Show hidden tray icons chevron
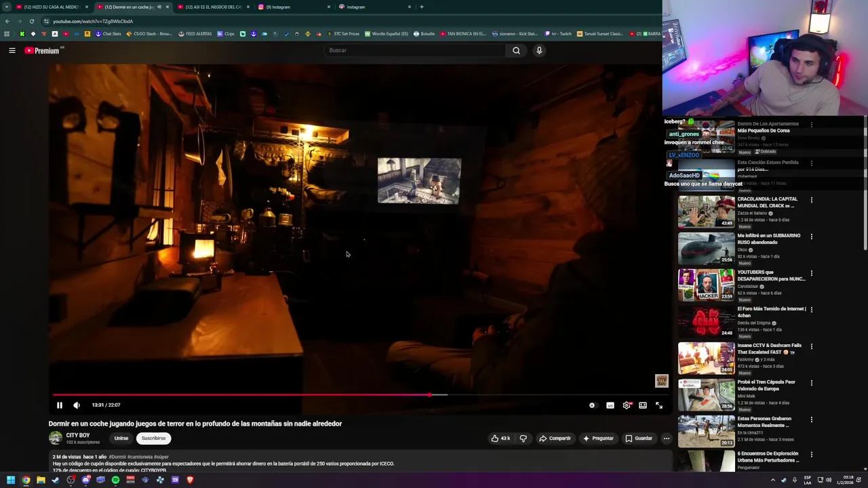 click(772, 480)
